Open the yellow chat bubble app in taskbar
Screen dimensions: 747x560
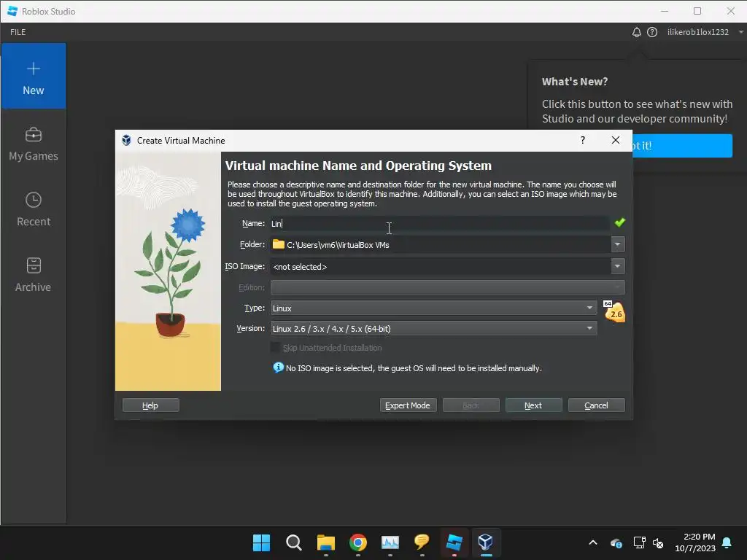[x=422, y=542]
